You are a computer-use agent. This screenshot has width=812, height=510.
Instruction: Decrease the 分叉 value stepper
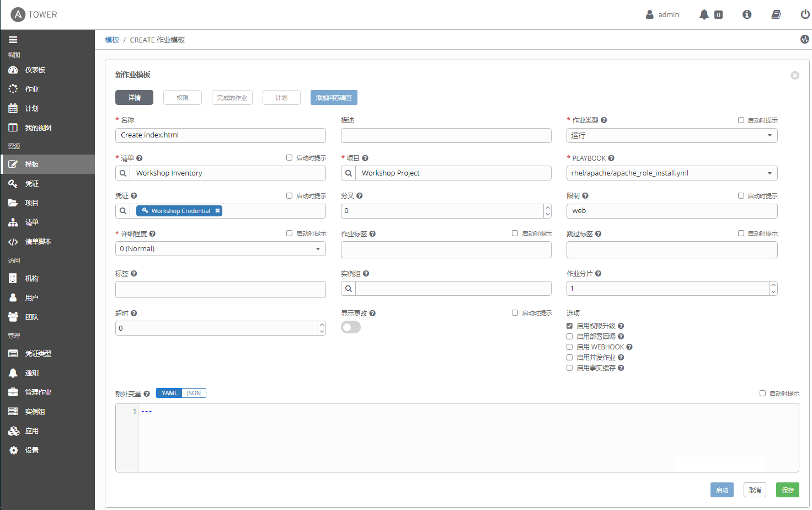point(548,214)
